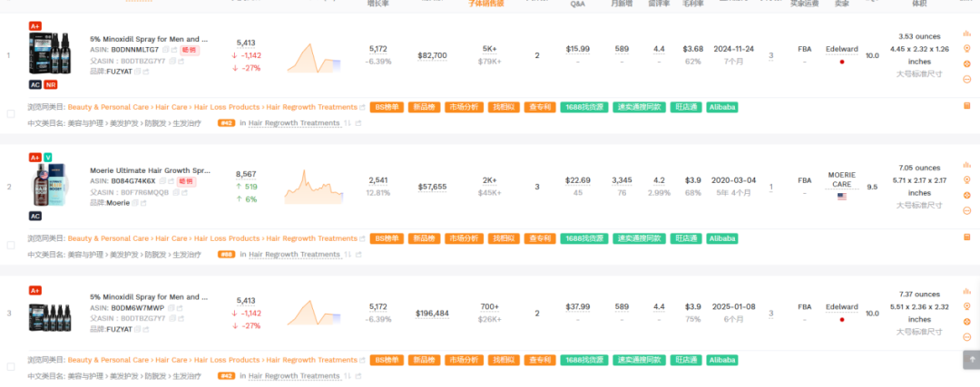Tick the checkbox for product 3
Screen dimensions: 980x387
pos(11,367)
